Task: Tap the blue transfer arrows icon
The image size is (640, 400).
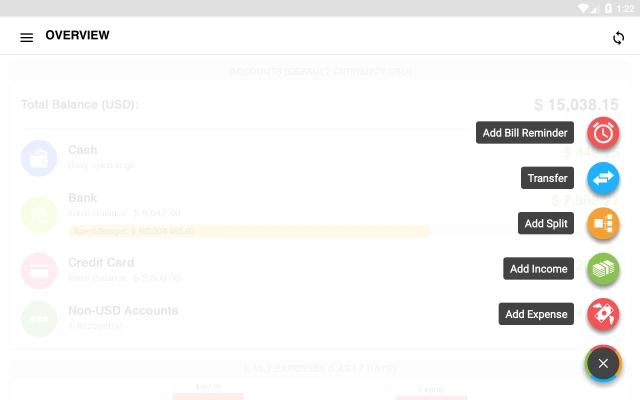Action: pos(603,178)
